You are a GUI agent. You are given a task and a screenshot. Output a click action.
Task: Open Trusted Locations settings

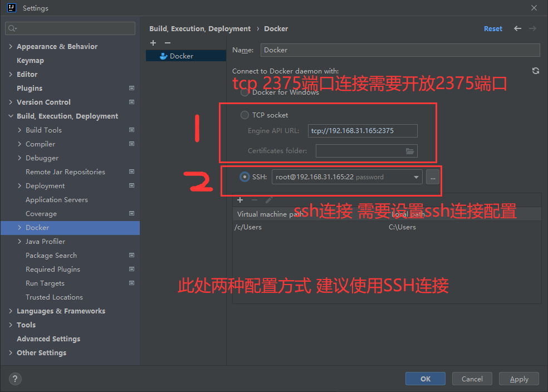(x=54, y=297)
